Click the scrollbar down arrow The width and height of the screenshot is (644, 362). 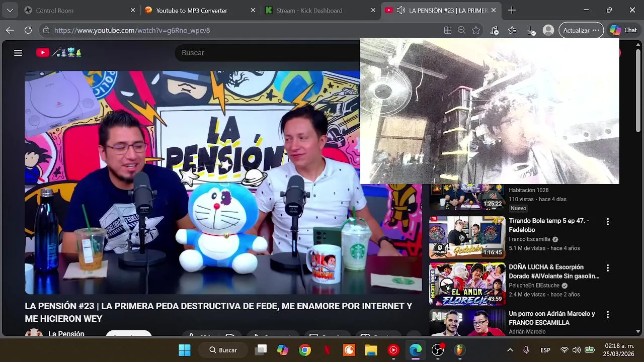638,331
